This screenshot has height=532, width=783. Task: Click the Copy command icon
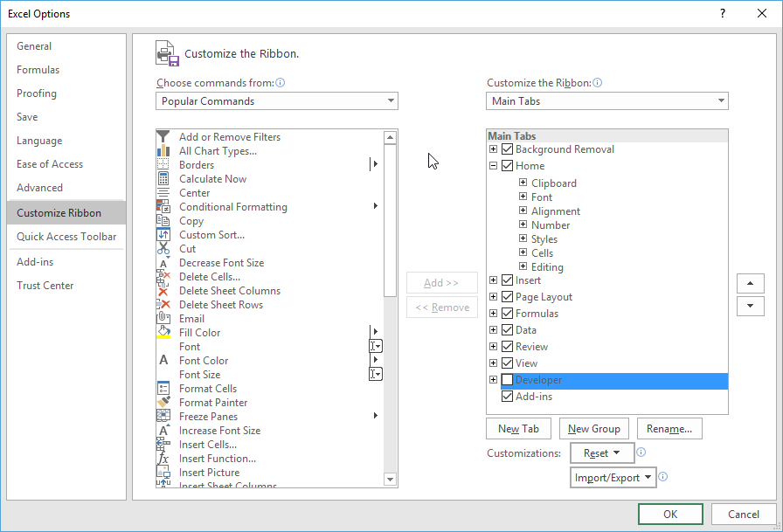click(163, 221)
